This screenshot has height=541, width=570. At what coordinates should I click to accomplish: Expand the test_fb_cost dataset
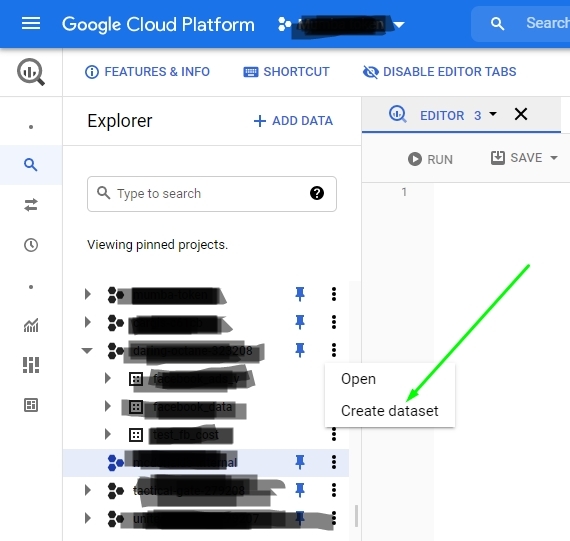[108, 434]
